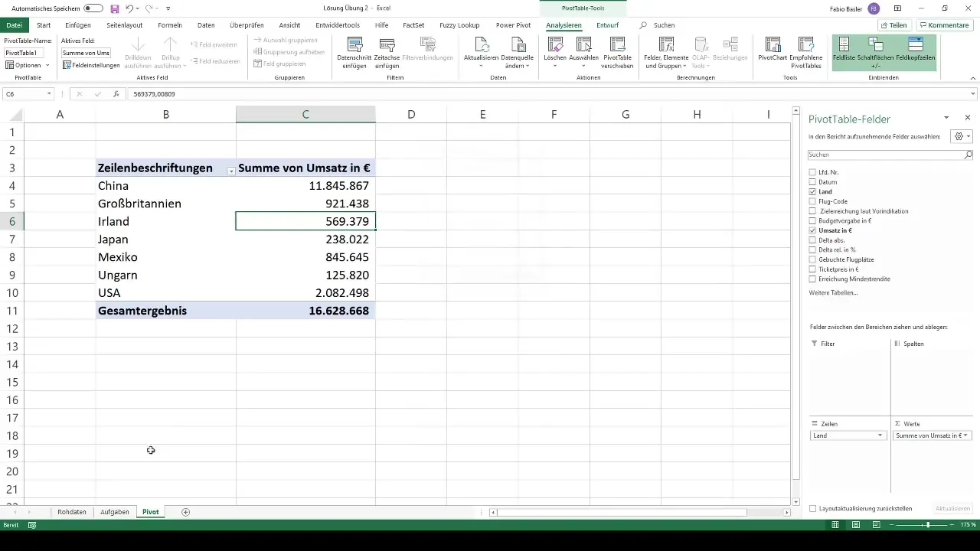Check Layoutaktualisierung zurückstellen
Screen dimensions: 980x551
coord(812,508)
